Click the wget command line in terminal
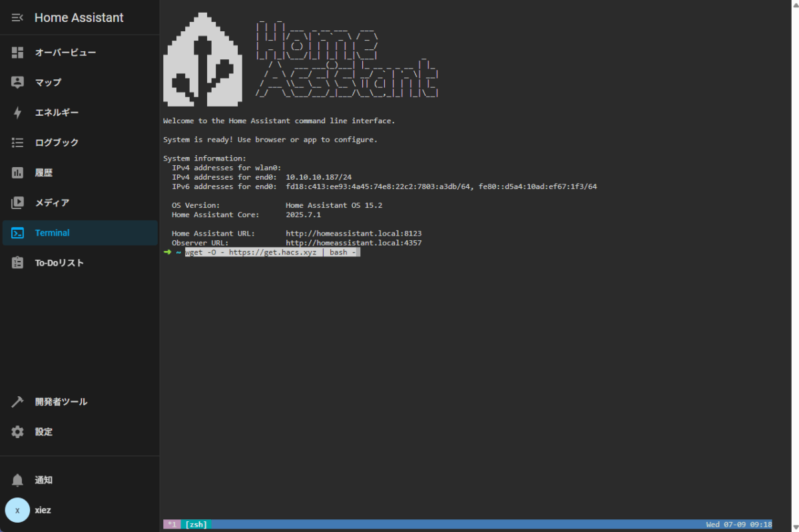The image size is (799, 532). point(272,252)
